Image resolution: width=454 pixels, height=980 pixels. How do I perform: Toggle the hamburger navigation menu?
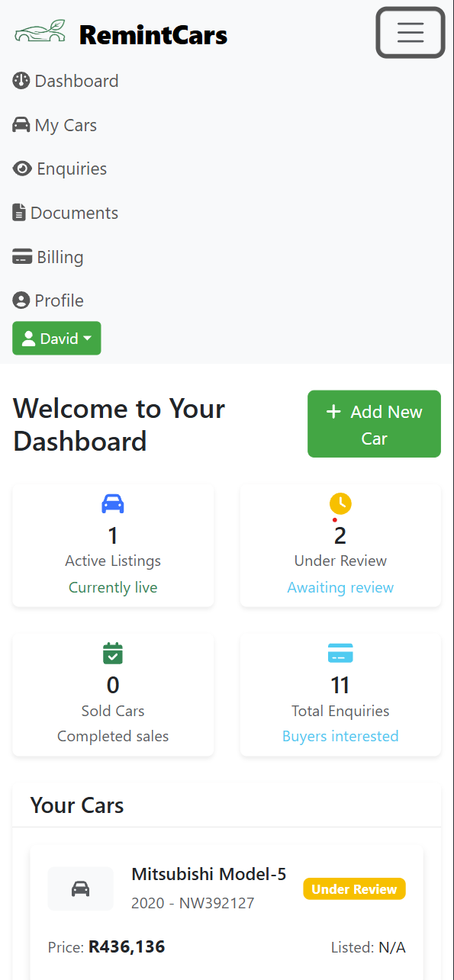411,32
